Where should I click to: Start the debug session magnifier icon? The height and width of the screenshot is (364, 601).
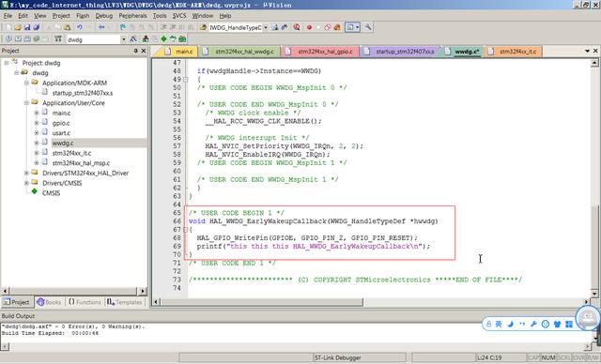coord(297,27)
